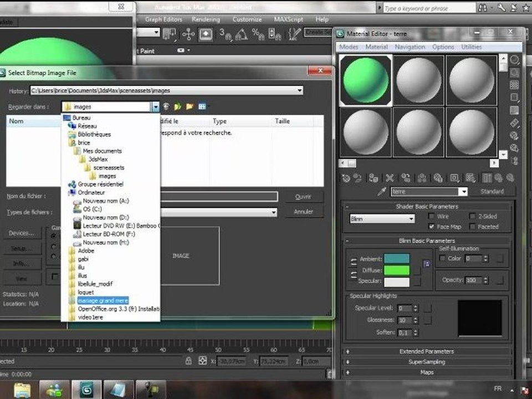The height and width of the screenshot is (399, 532).
Task: Collapse the 'Regarder dans' dropdown arrow
Action: click(x=155, y=107)
